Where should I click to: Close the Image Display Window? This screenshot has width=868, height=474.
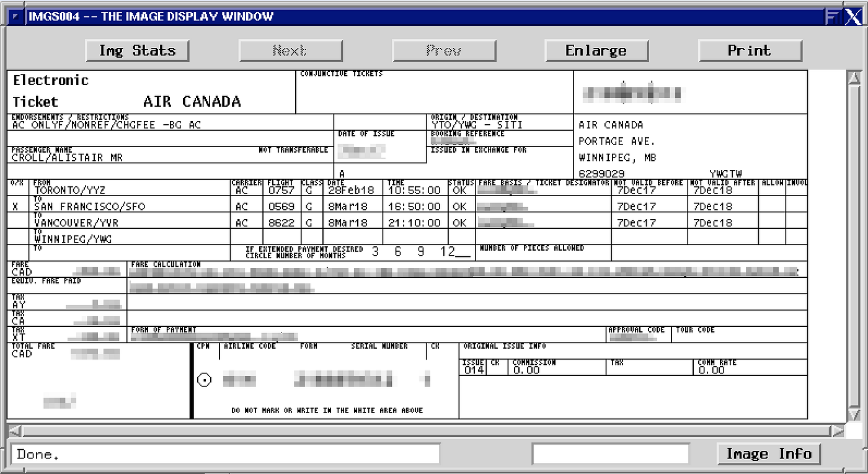[x=852, y=17]
